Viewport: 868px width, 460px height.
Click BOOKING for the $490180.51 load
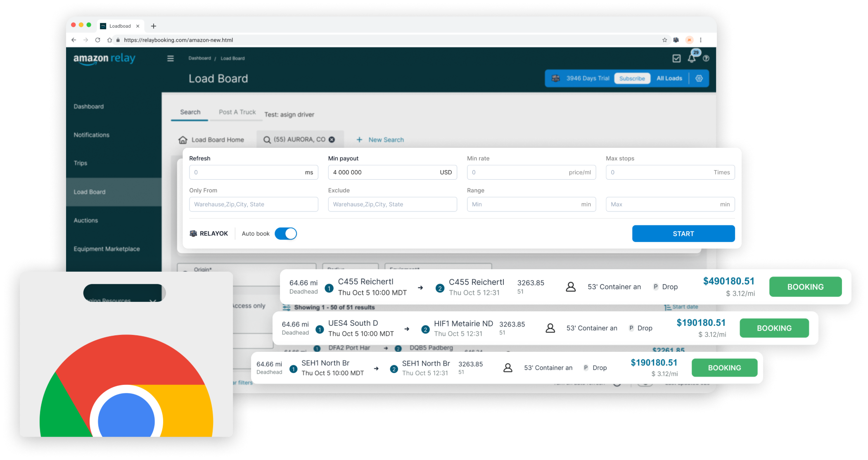pyautogui.click(x=805, y=287)
